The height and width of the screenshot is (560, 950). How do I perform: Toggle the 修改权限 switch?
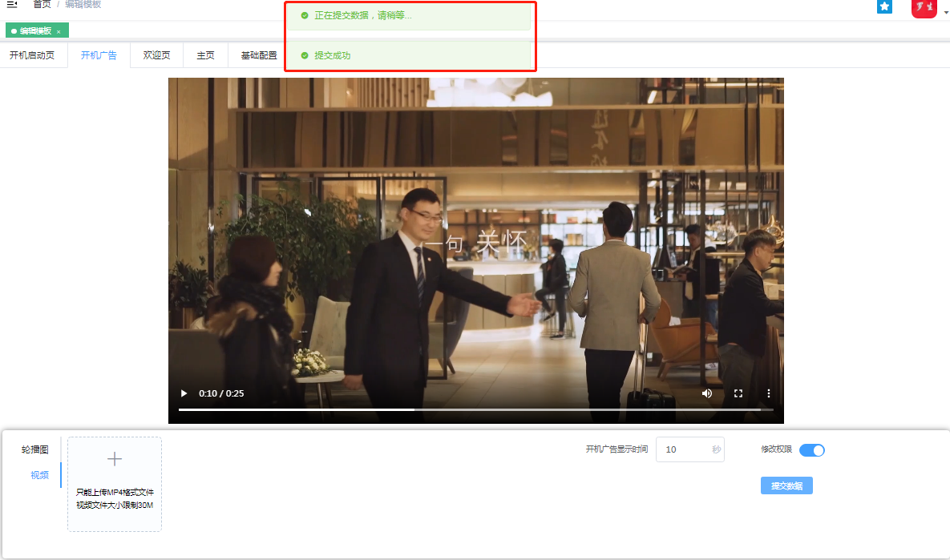[x=811, y=450]
